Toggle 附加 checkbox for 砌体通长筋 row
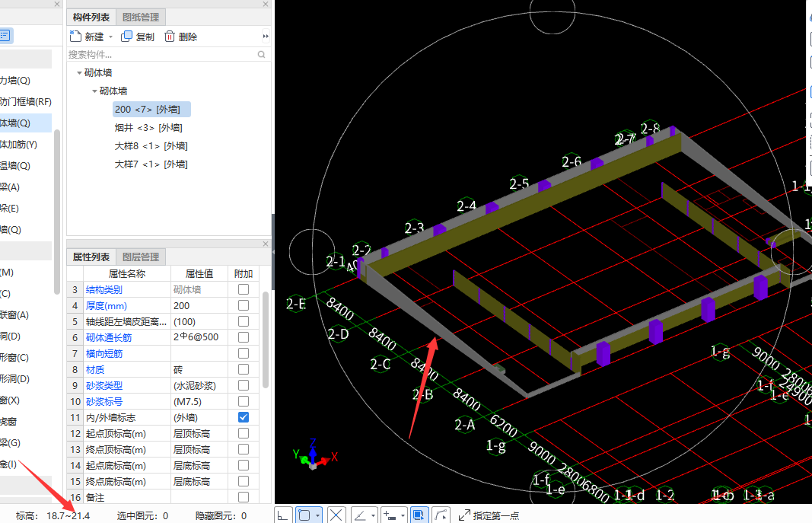The height and width of the screenshot is (523, 812). point(244,337)
